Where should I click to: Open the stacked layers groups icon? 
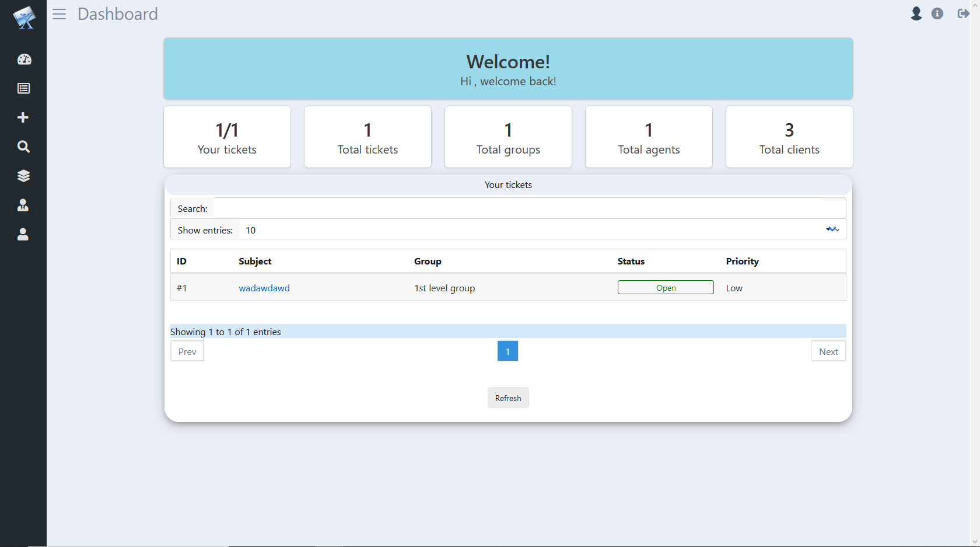(23, 176)
